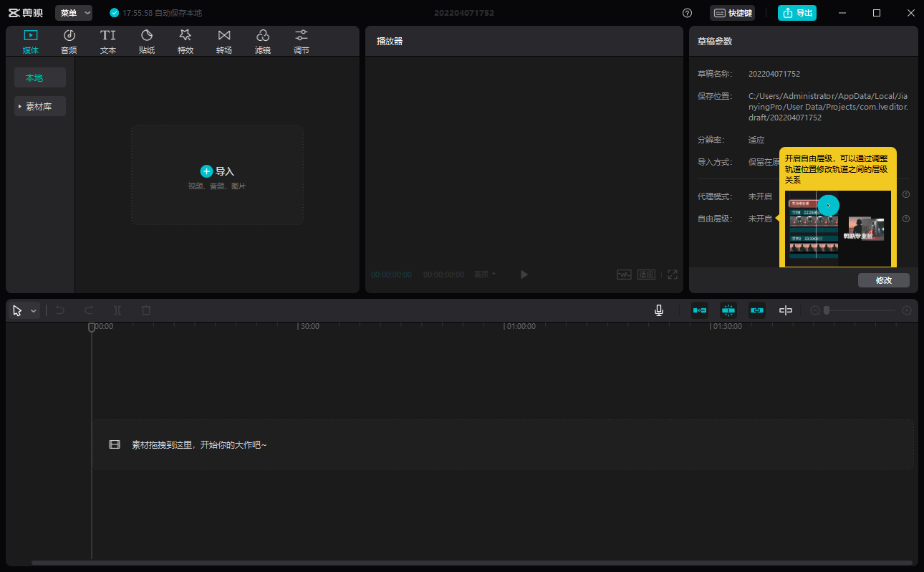The height and width of the screenshot is (572, 924).
Task: Click the 01:30:00 ruler mark
Action: (x=727, y=326)
